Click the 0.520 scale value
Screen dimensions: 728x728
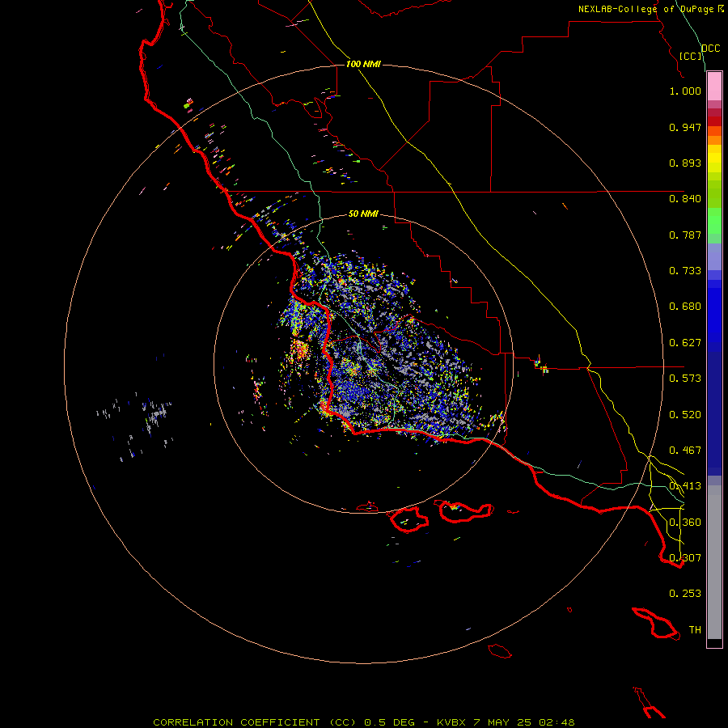click(x=685, y=415)
